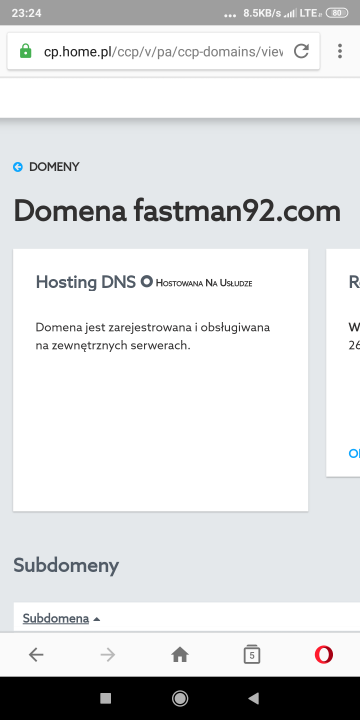
Task: Tap the green padlock security icon
Action: point(26,51)
